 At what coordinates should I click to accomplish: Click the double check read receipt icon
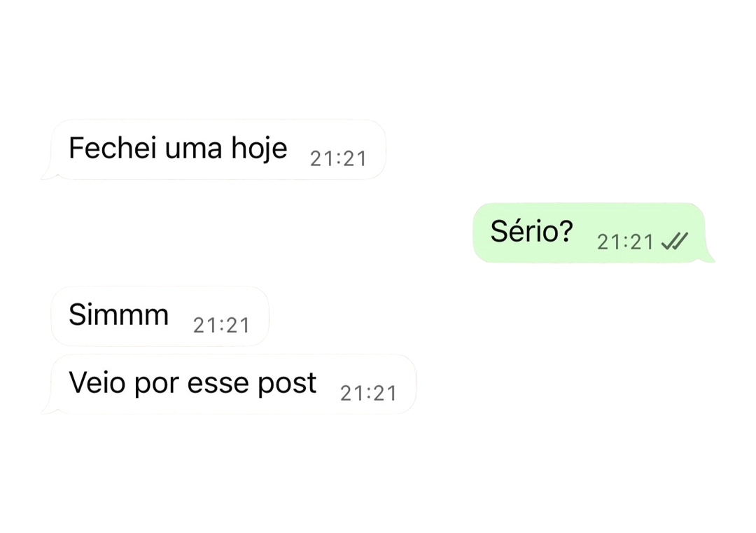click(675, 241)
